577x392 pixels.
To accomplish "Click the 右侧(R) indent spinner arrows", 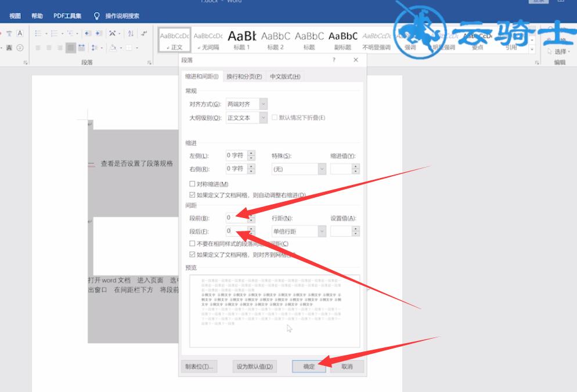I will coord(251,169).
